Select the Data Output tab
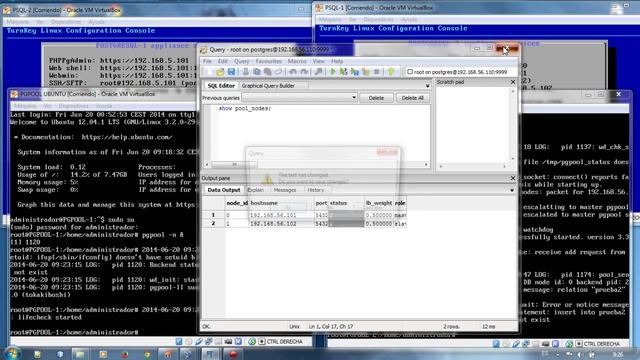The image size is (640, 360). click(x=223, y=190)
